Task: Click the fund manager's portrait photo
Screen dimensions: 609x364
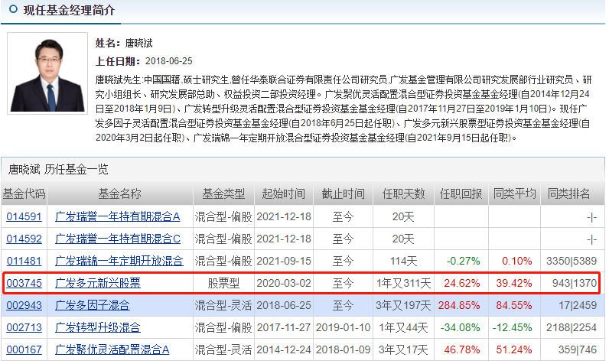Action: click(47, 73)
